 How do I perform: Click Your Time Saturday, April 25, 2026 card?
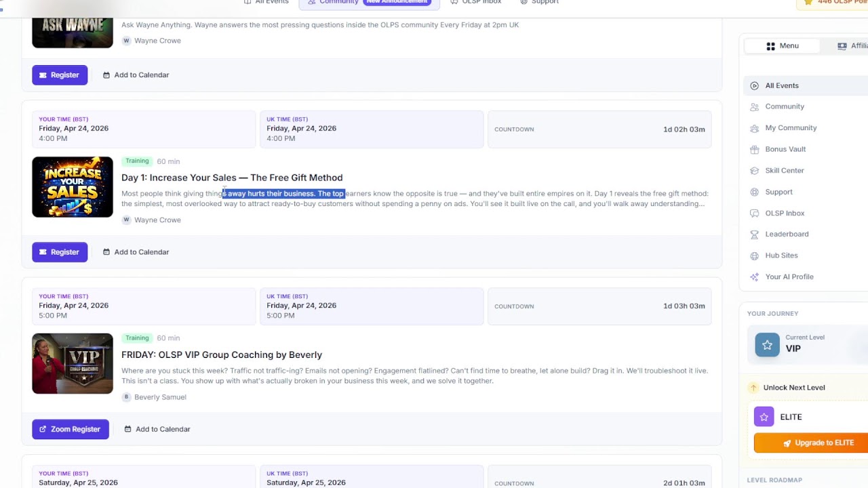click(144, 477)
